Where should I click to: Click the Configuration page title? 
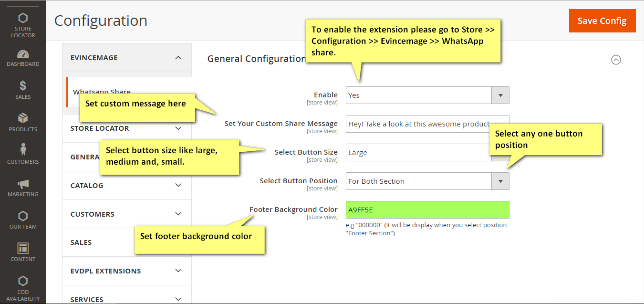pyautogui.click(x=101, y=21)
